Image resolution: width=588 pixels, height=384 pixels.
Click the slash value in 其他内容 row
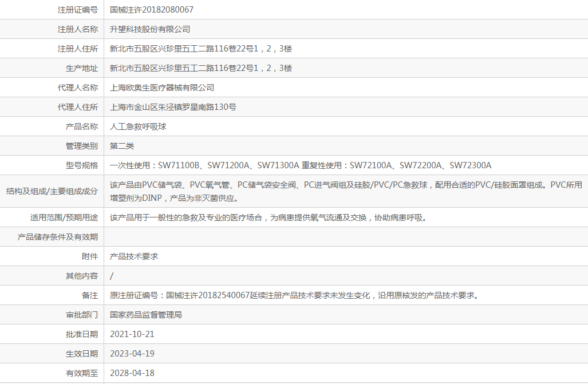point(112,276)
